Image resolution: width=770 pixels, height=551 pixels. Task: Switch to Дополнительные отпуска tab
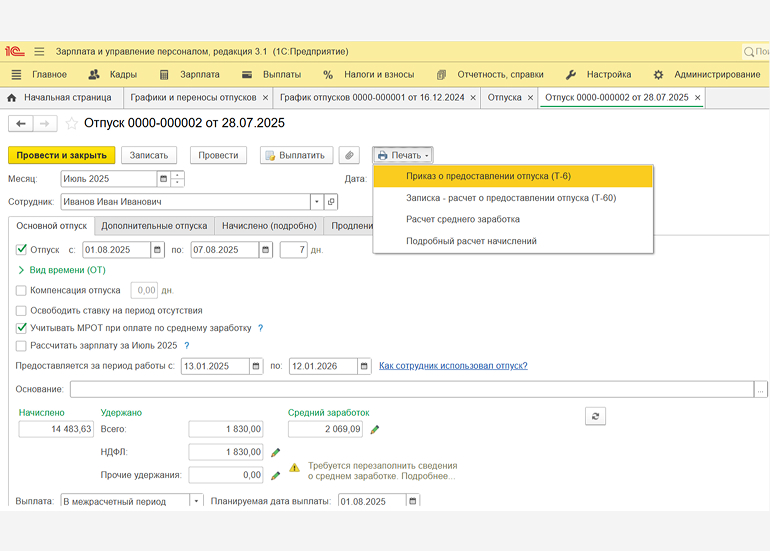[x=154, y=226]
